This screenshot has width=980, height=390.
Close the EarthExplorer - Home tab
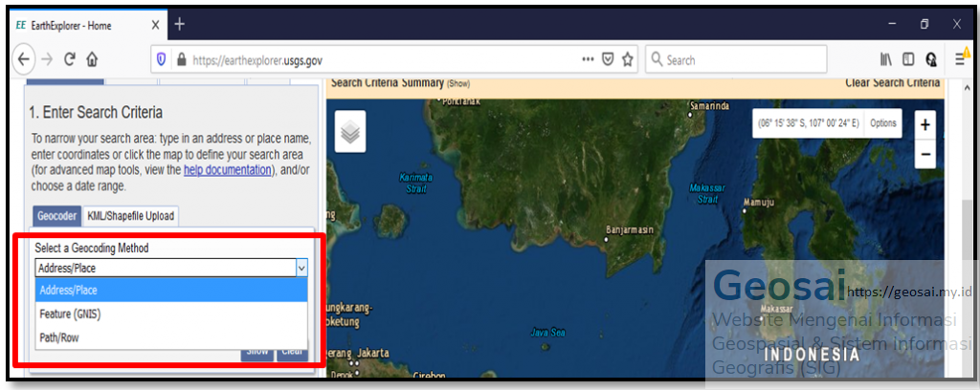click(x=156, y=25)
